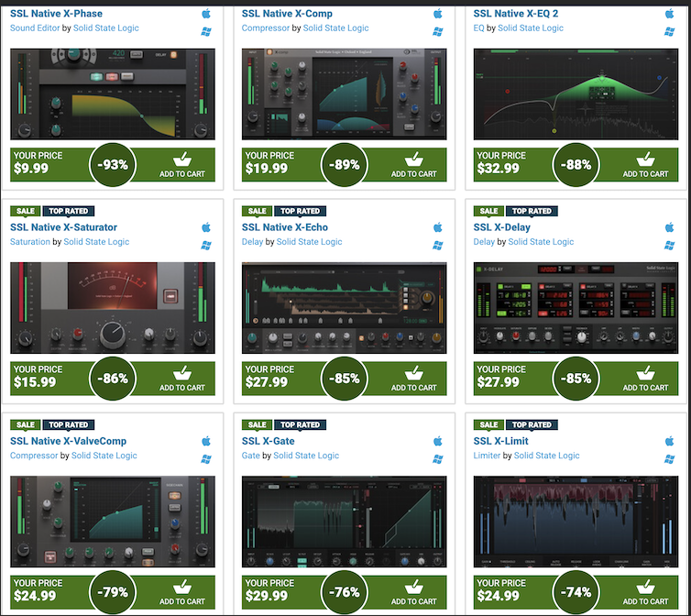
Task: Open the SSL X-Gate product title
Action: pos(268,441)
